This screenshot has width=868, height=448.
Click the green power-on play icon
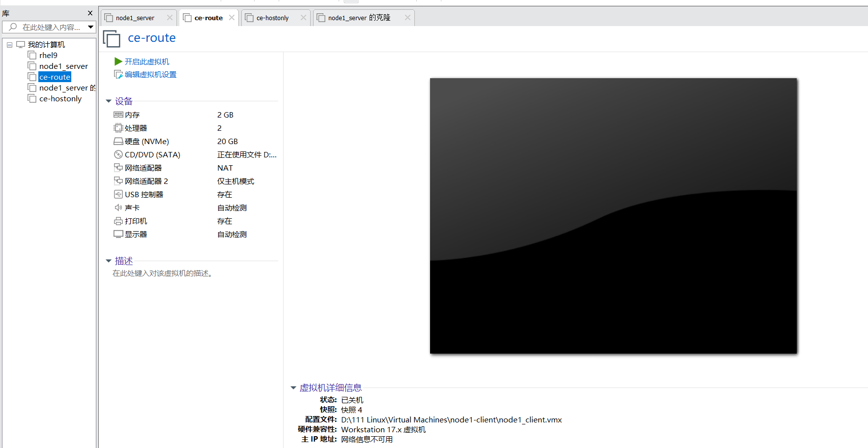118,61
